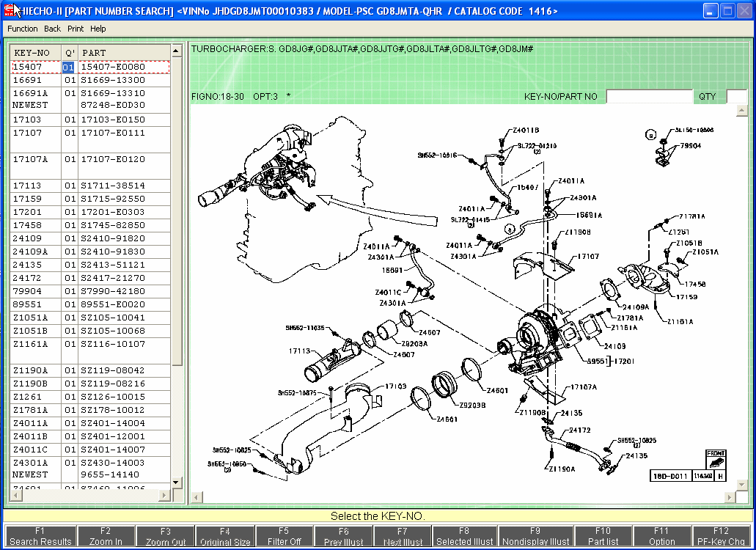The height and width of the screenshot is (550, 756).
Task: Open the F10 Part list
Action: [602, 536]
